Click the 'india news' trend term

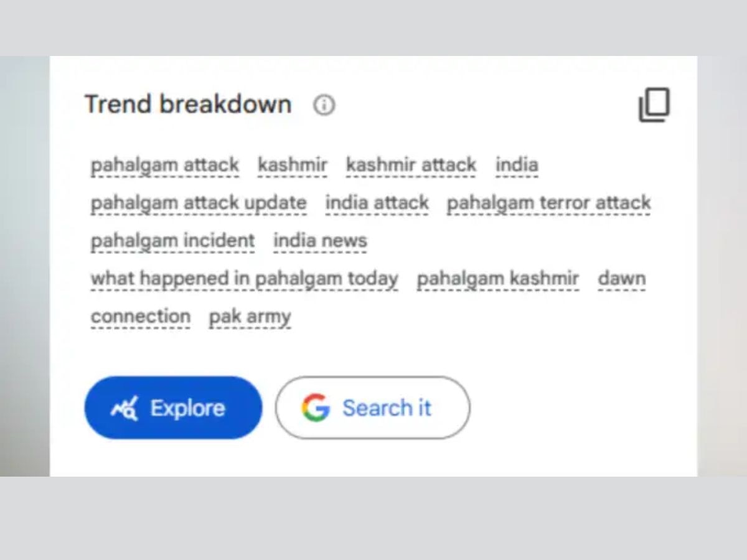pyautogui.click(x=321, y=241)
